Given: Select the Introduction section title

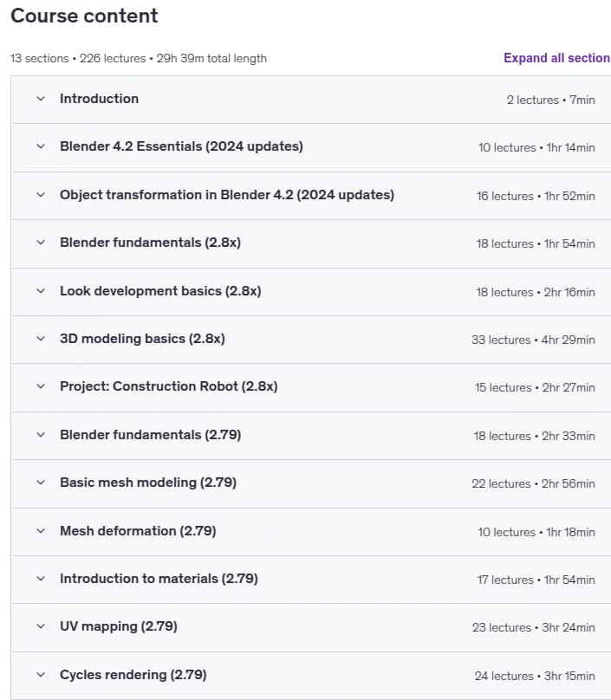Looking at the screenshot, I should [x=99, y=99].
